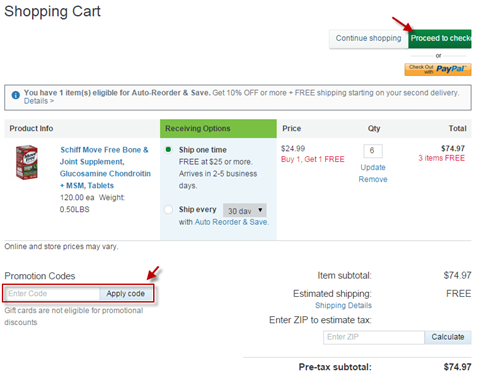Click the Calculate tax button

click(448, 337)
